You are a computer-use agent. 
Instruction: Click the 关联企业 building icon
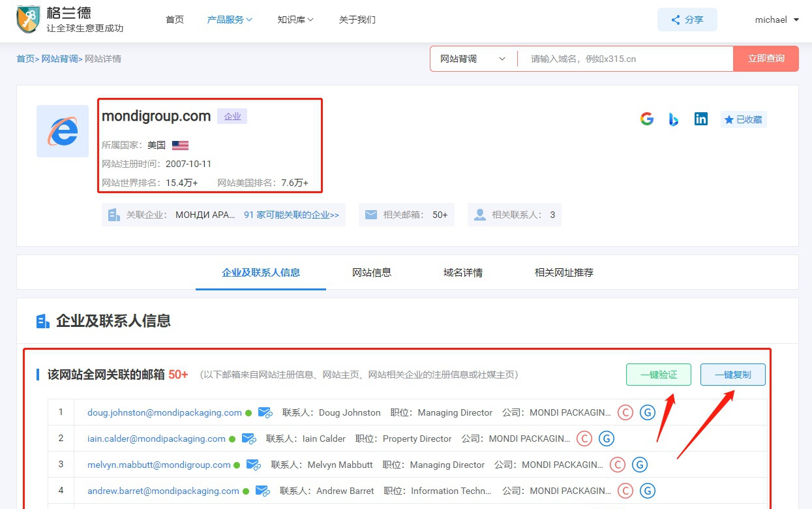(x=114, y=215)
